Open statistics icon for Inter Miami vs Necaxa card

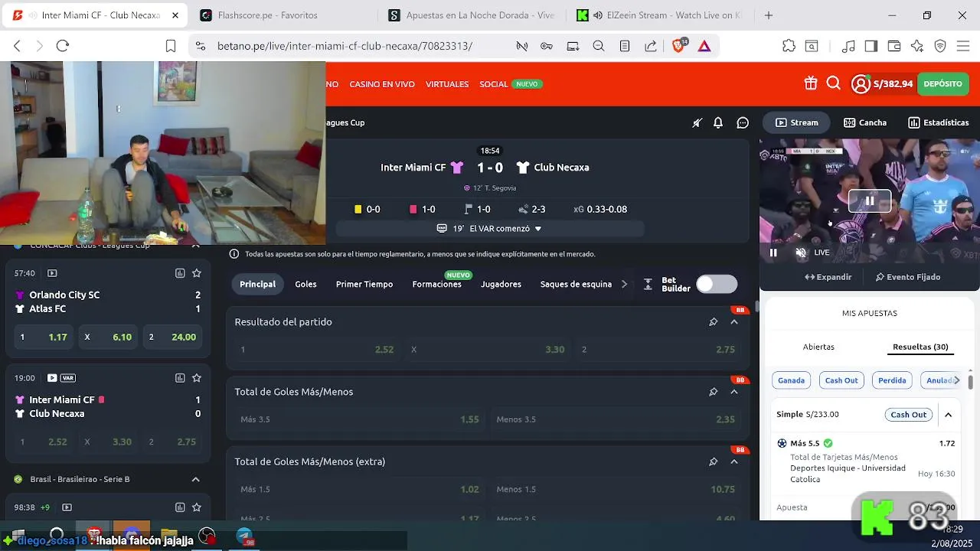(x=180, y=378)
